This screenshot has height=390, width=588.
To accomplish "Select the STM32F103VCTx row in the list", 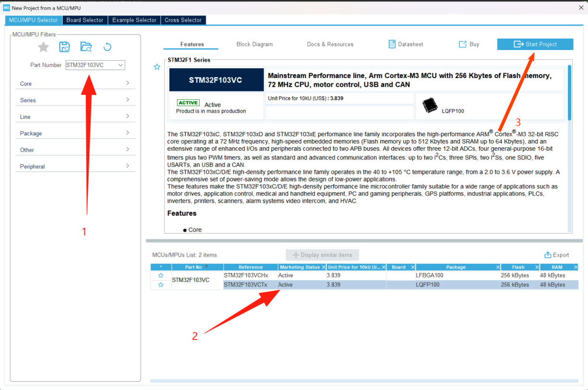I will [250, 285].
